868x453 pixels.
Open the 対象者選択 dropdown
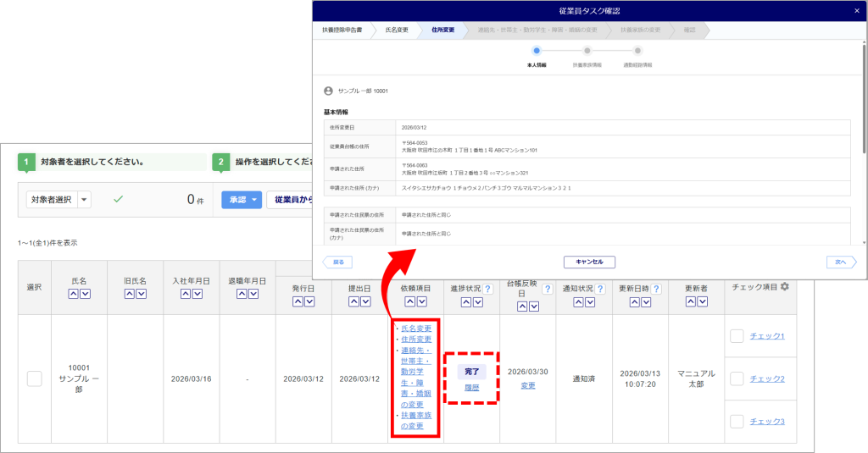pyautogui.click(x=58, y=200)
